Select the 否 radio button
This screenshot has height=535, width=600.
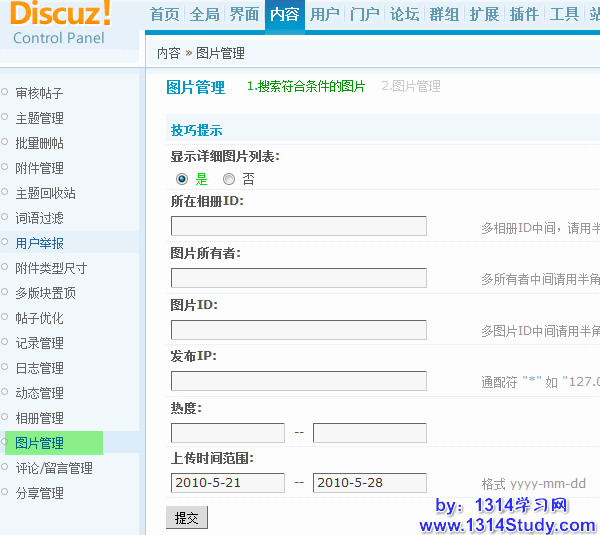click(x=229, y=179)
